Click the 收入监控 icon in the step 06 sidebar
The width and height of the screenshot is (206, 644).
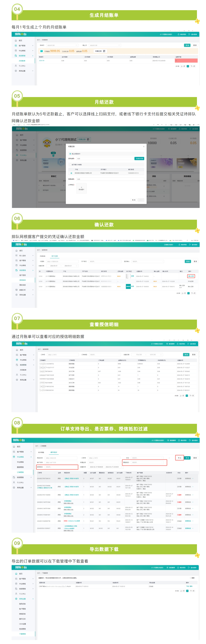[x=17, y=255]
